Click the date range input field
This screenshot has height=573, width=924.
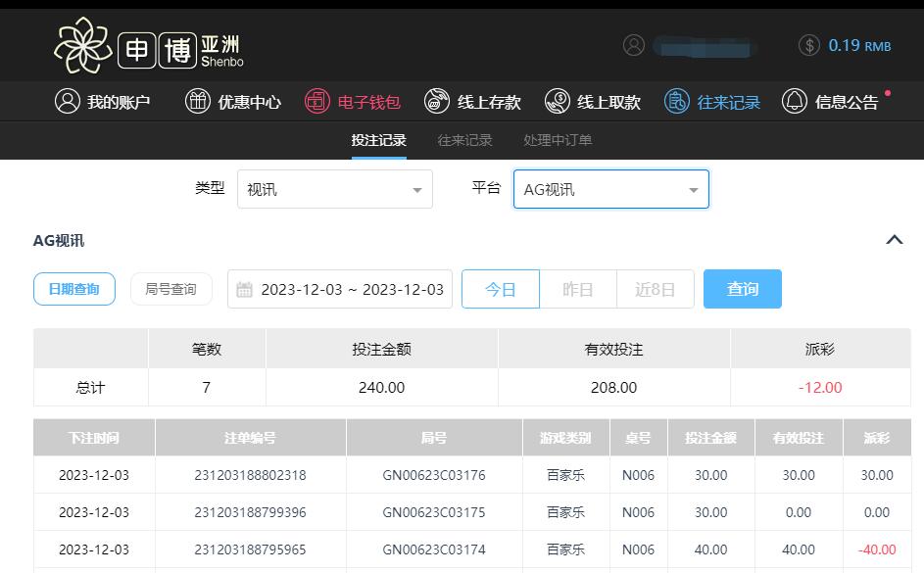340,289
